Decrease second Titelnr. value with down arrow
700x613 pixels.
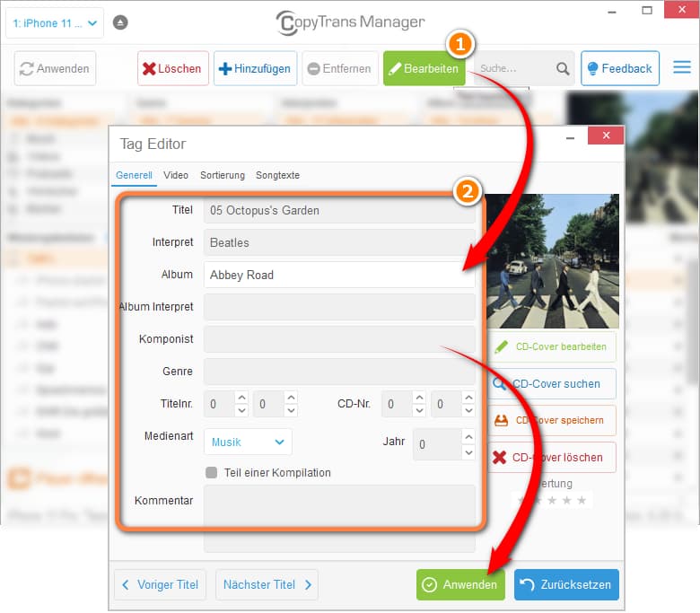coord(291,410)
